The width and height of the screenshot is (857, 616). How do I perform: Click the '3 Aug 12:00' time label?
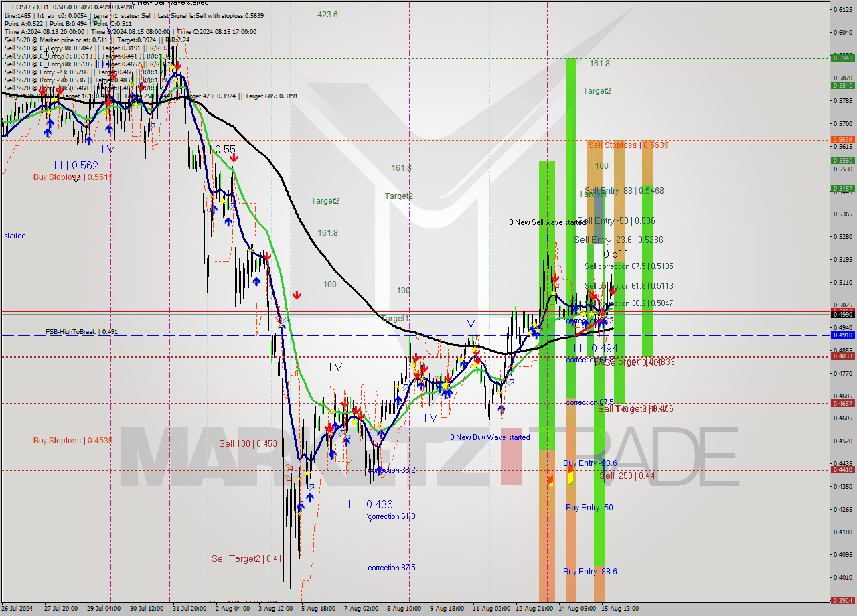pyautogui.click(x=275, y=609)
